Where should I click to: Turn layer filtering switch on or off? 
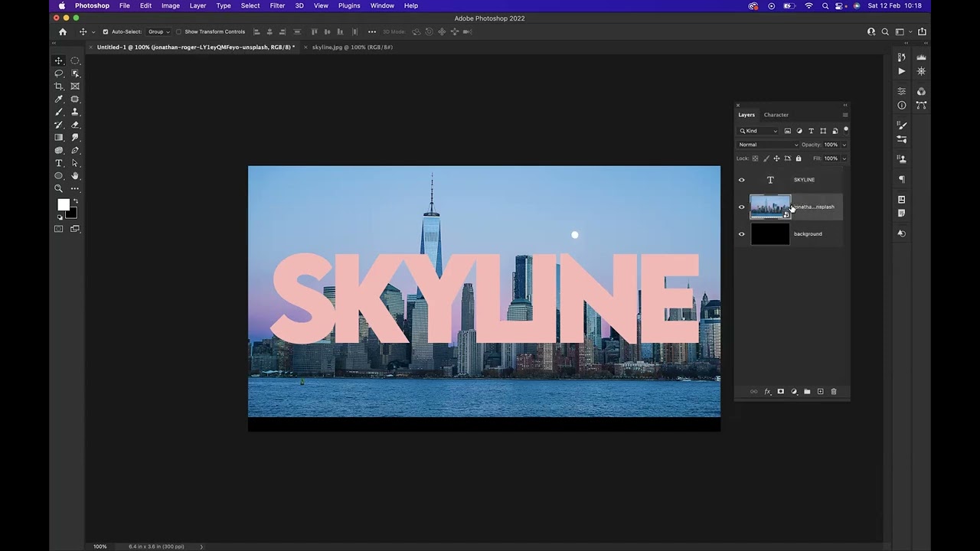tap(846, 130)
